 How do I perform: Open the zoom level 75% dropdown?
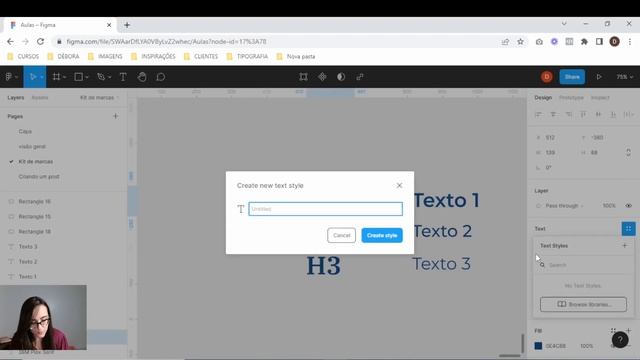click(624, 77)
